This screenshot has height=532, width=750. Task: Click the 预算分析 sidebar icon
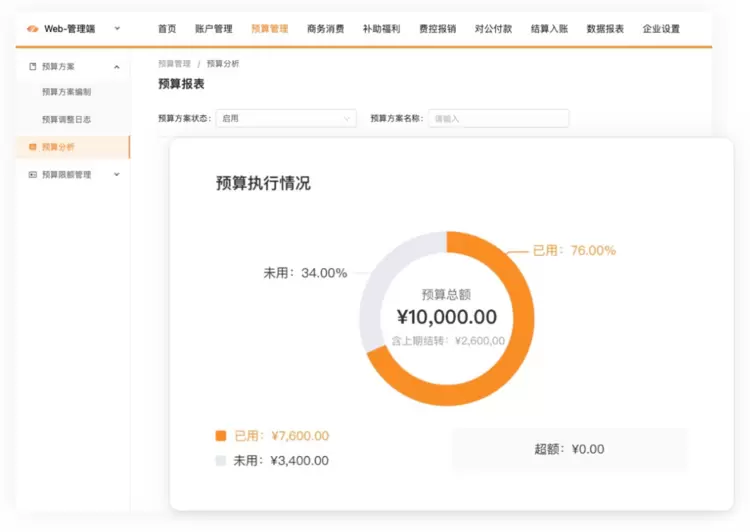click(32, 147)
